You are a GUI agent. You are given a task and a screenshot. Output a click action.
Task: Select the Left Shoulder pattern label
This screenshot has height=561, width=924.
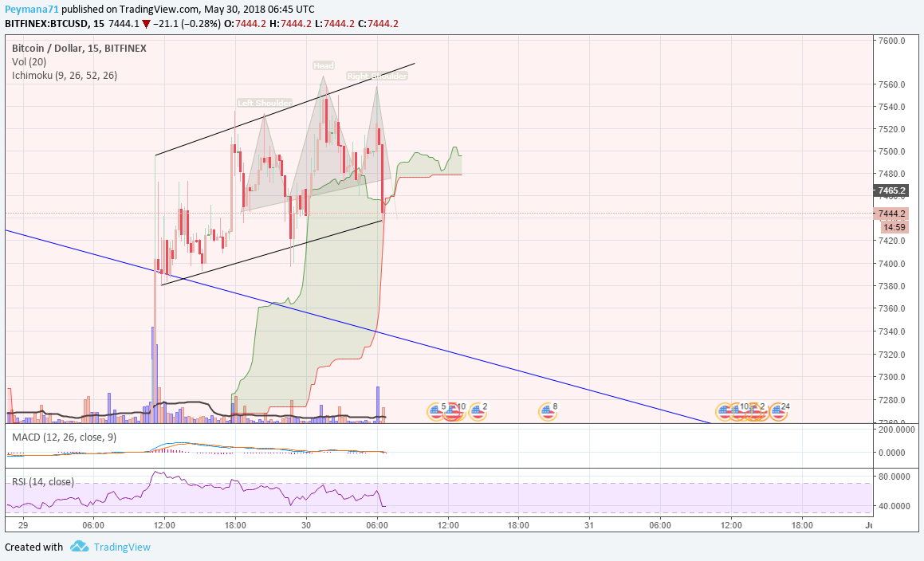coord(265,103)
